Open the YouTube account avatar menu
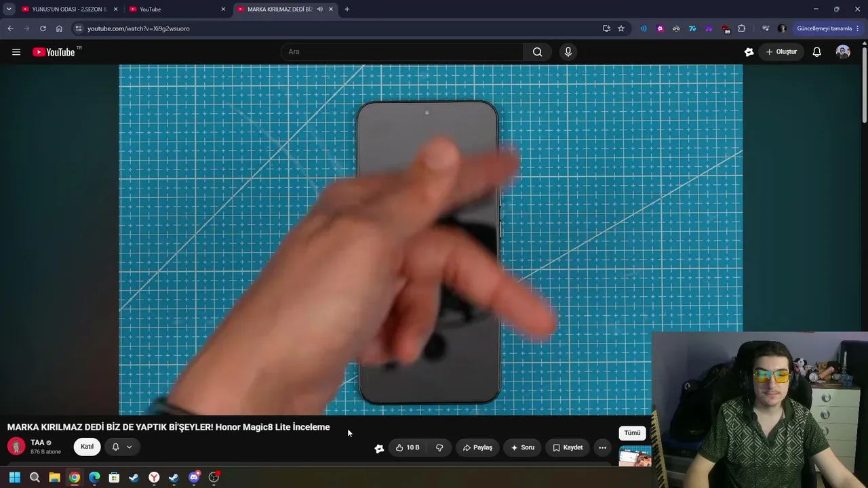The height and width of the screenshot is (488, 868). (843, 52)
